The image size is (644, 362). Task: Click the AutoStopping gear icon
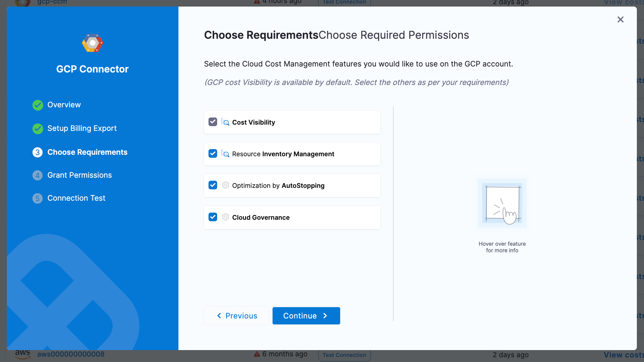[x=225, y=185]
